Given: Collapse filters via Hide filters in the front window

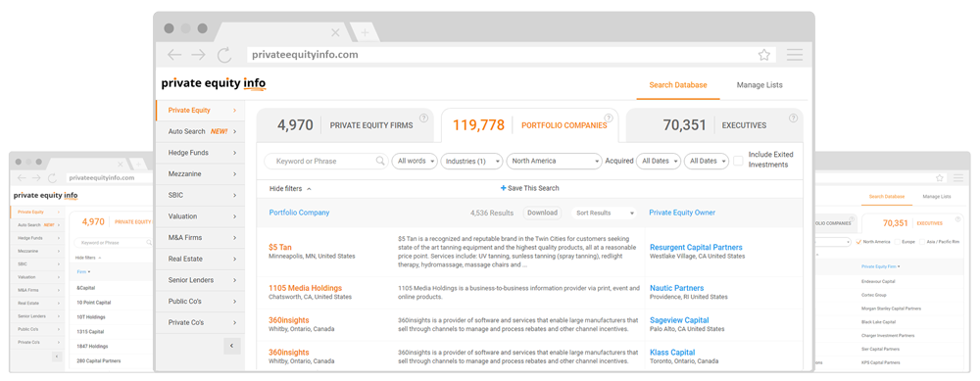Looking at the screenshot, I should (290, 188).
